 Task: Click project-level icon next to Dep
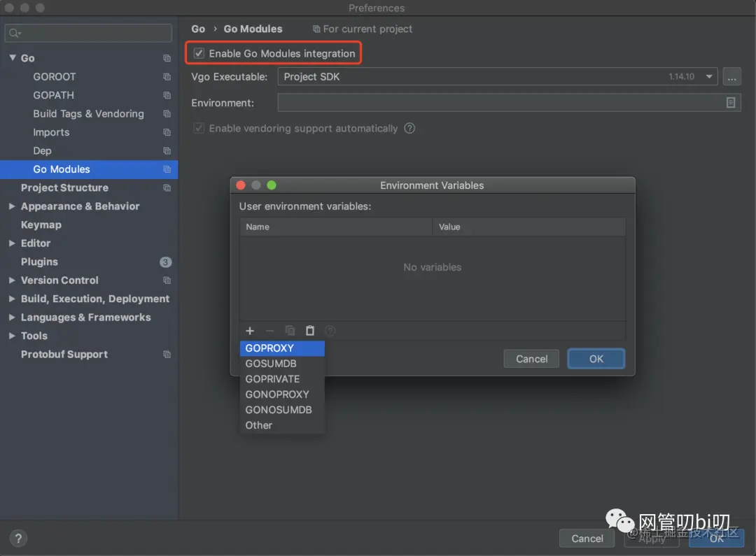[167, 151]
